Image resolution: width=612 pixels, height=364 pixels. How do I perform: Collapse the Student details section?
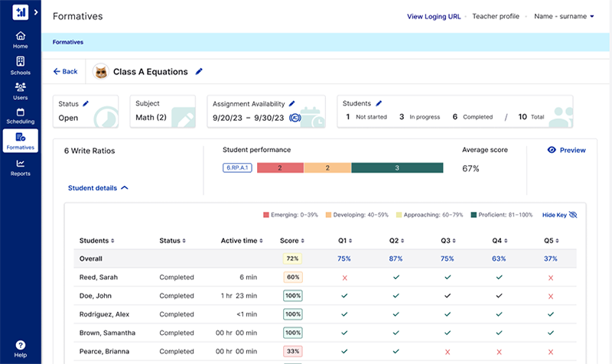[x=98, y=187]
